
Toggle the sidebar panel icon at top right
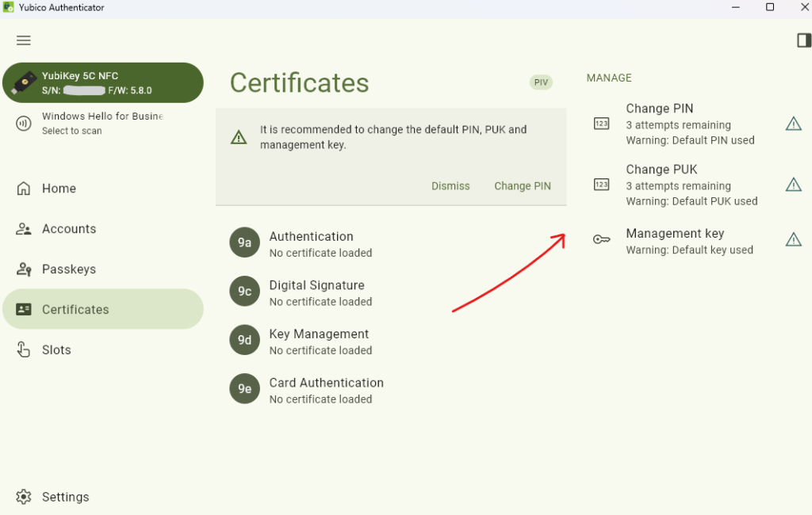pyautogui.click(x=804, y=40)
